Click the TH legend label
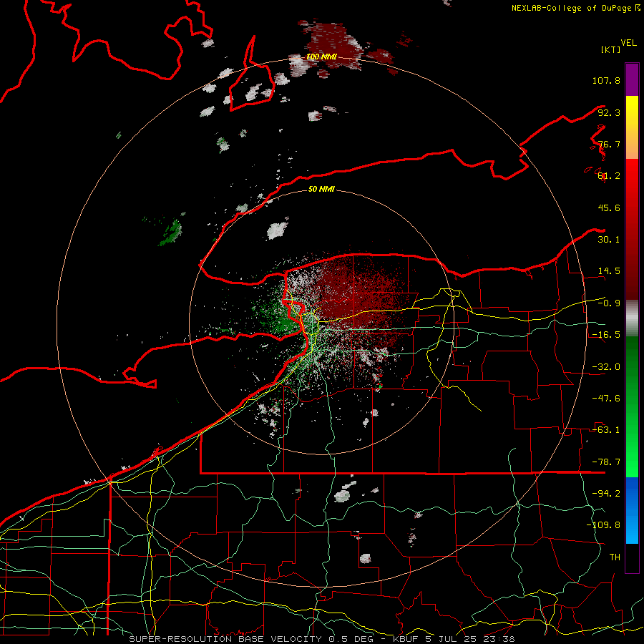644x644 pixels. tap(615, 557)
